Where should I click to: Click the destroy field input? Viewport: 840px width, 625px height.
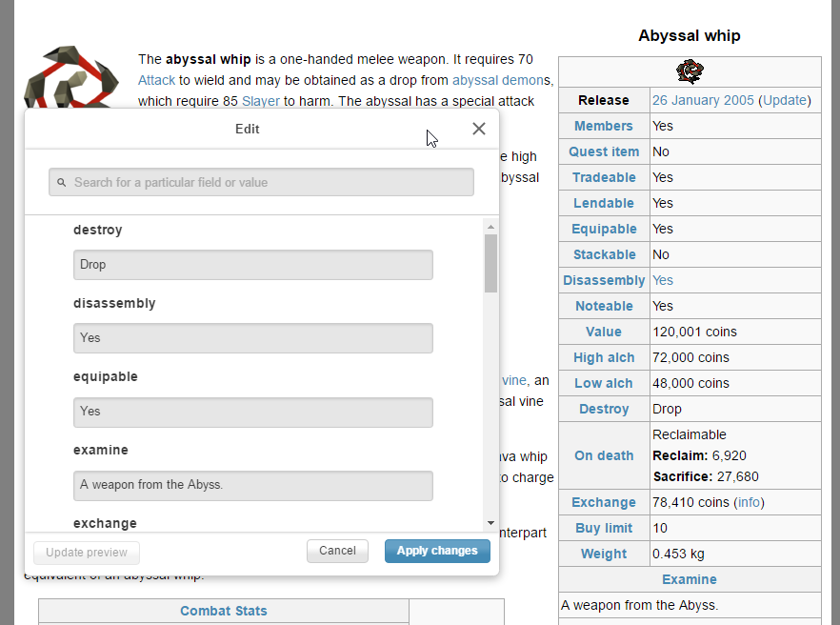[252, 265]
